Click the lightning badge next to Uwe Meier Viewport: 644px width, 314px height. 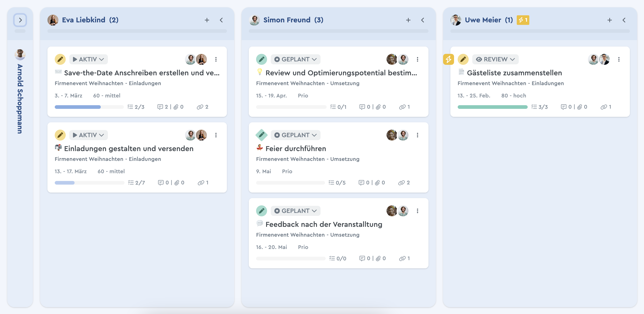click(523, 20)
